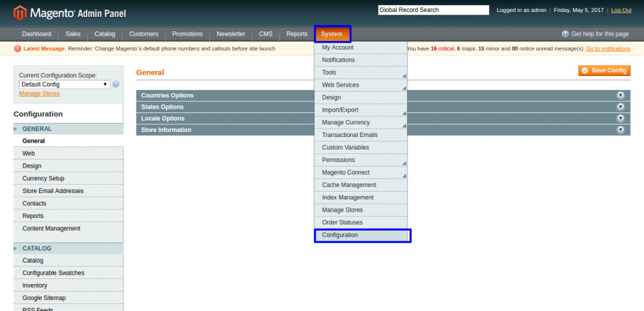Click Get help for this page
This screenshot has width=644, height=311.
pyautogui.click(x=600, y=34)
